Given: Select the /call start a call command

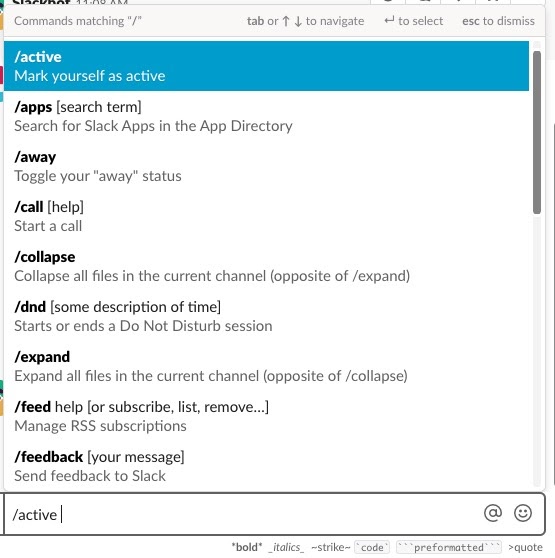Looking at the screenshot, I should tap(266, 216).
